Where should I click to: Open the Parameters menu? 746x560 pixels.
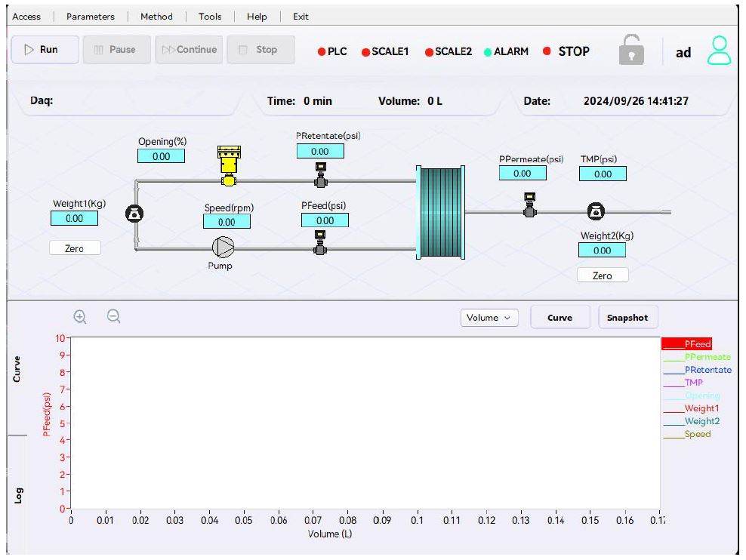click(91, 17)
